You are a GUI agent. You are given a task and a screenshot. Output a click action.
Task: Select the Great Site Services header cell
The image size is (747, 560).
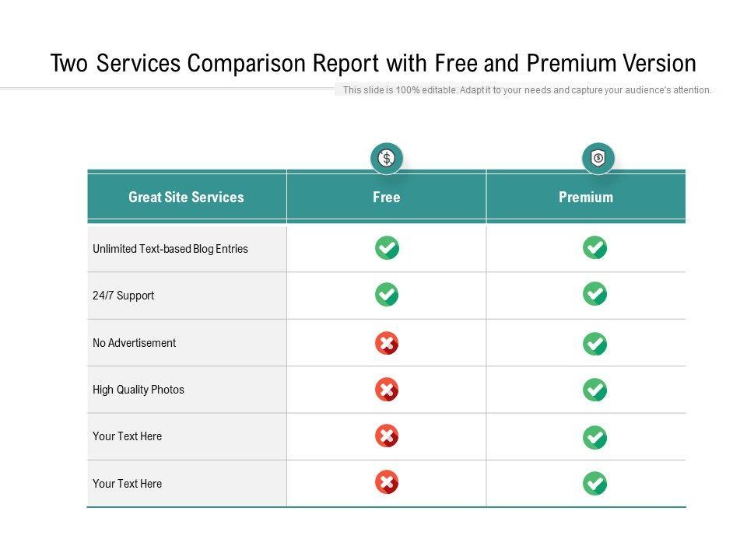[186, 198]
